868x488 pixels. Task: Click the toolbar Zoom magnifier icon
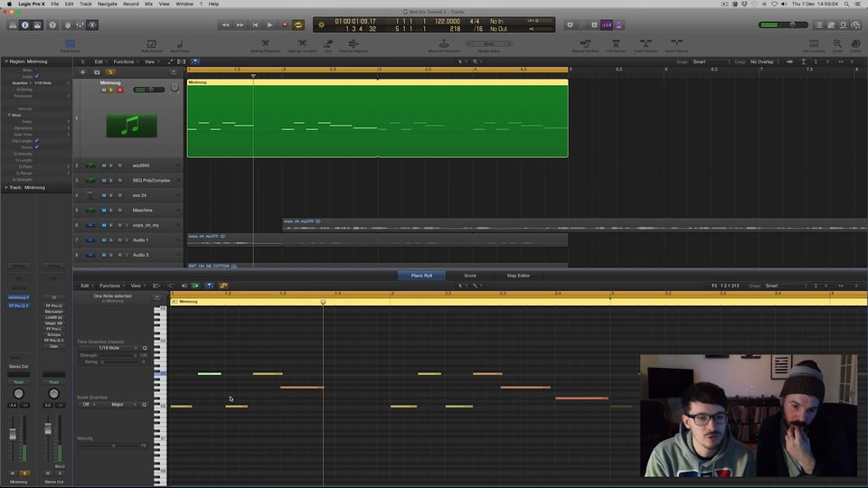(x=837, y=43)
